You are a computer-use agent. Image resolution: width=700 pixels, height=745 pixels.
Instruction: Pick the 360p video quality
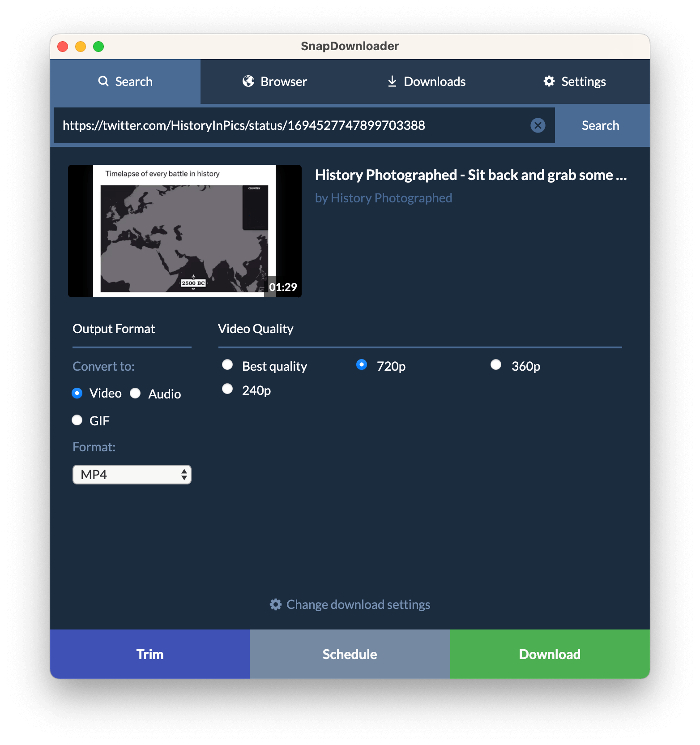point(496,365)
